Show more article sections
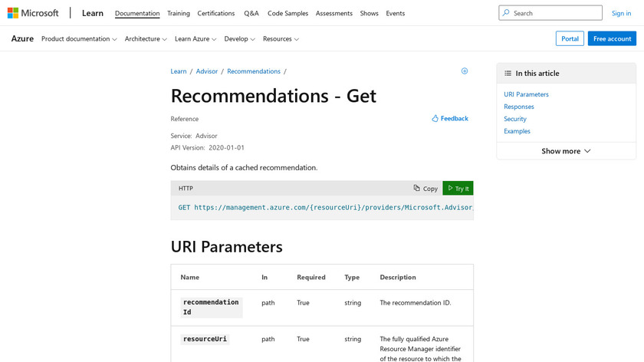Viewport: 644px width, 362px height. pos(566,151)
